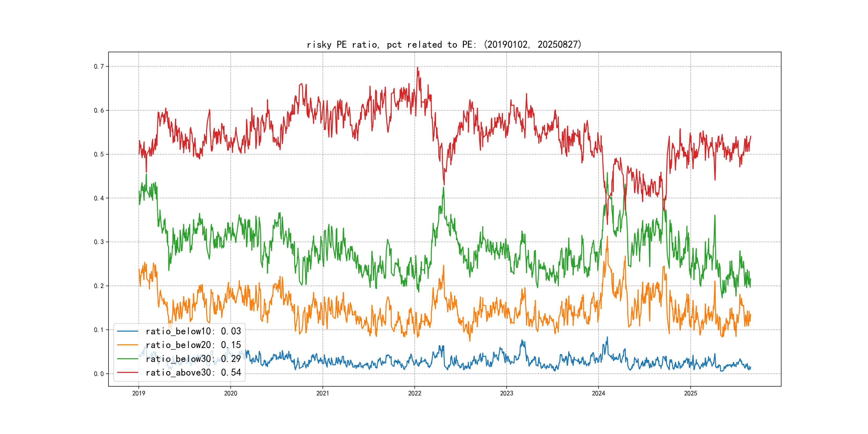Click the green ratio_below30 legend line
Viewport: 868px width, 434px height.
click(127, 359)
